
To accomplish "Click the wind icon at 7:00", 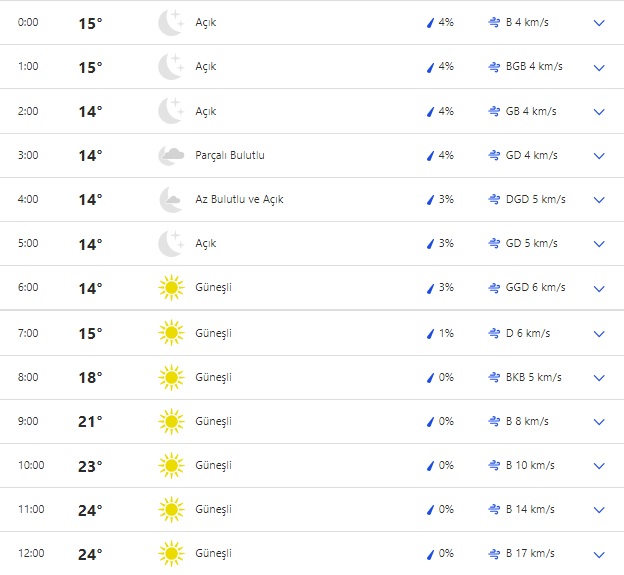I will coord(494,333).
